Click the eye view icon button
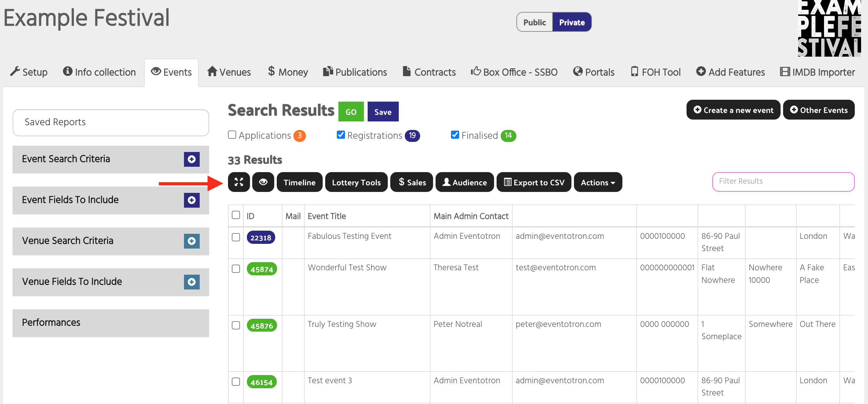This screenshot has width=868, height=404. coord(263,182)
